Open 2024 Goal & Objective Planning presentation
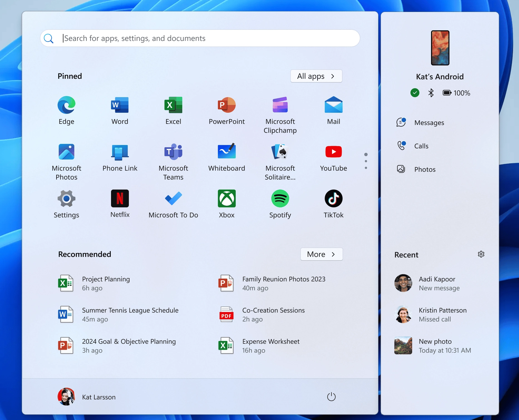The height and width of the screenshot is (420, 519). click(117, 346)
